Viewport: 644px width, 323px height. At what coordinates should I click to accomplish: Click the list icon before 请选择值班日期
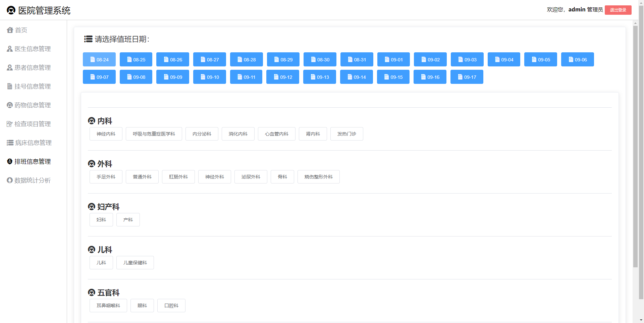coord(88,39)
